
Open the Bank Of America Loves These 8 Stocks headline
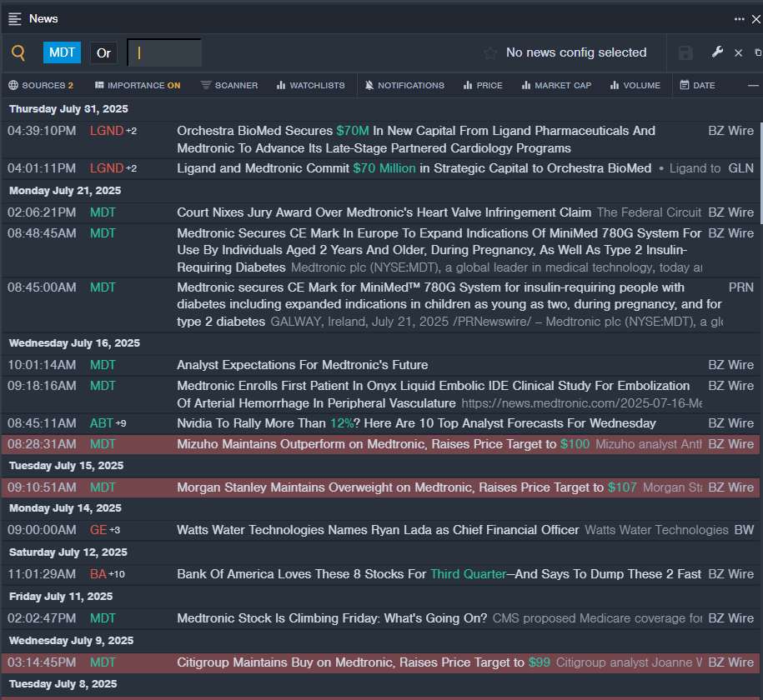point(439,574)
